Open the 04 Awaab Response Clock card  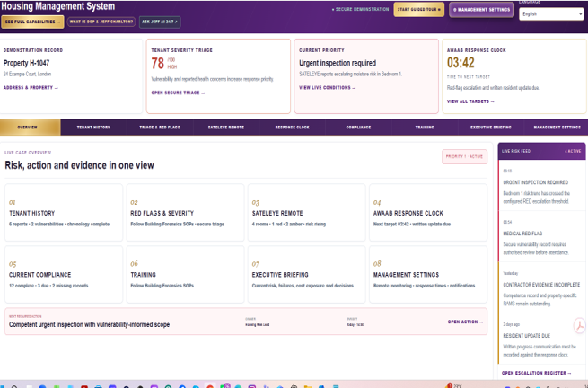coord(428,212)
